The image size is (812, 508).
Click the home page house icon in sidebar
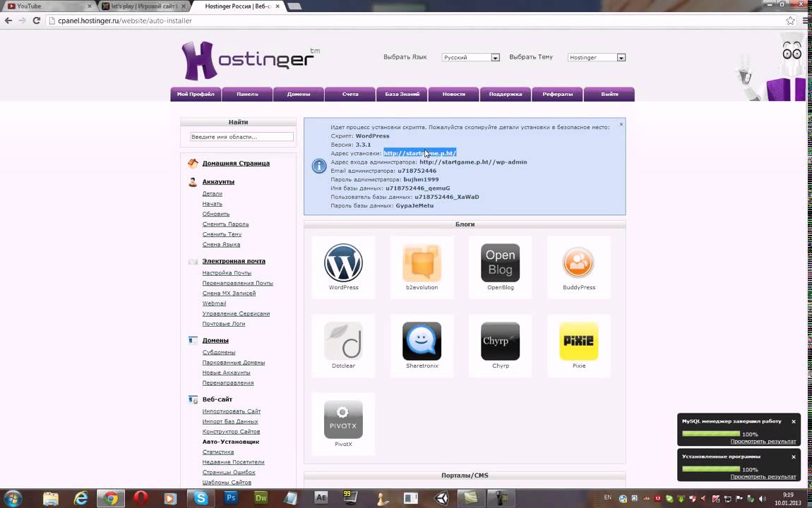(x=193, y=163)
